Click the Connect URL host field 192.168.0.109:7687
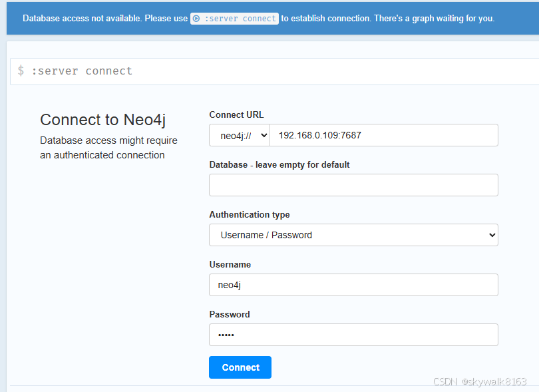The width and height of the screenshot is (539, 392). pyautogui.click(x=384, y=135)
